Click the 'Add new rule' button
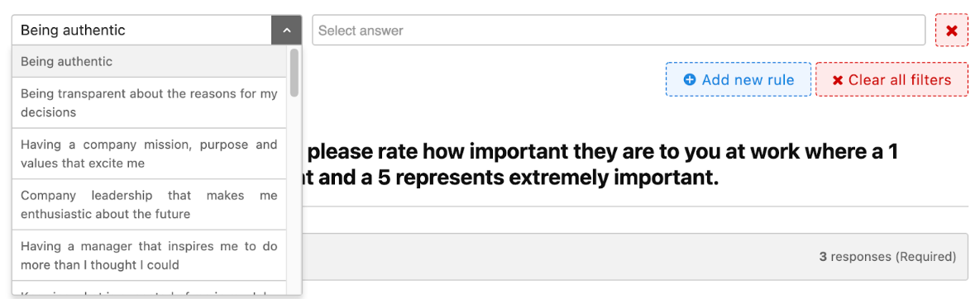 [739, 79]
